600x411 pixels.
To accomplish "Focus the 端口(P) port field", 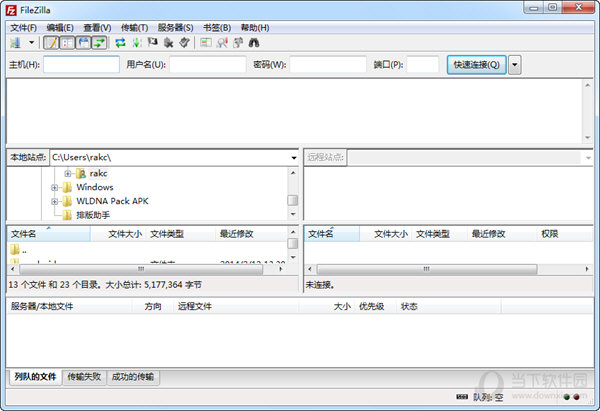I will coord(422,64).
